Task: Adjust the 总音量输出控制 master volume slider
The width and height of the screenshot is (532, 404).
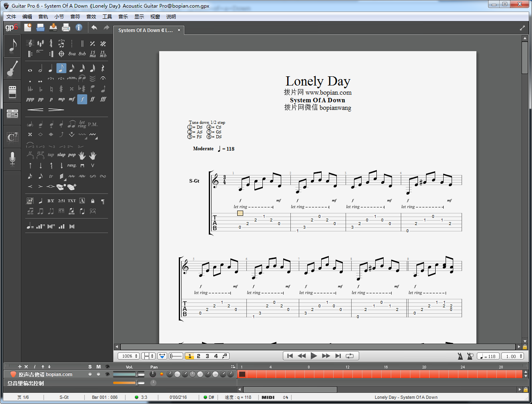Action: [129, 383]
